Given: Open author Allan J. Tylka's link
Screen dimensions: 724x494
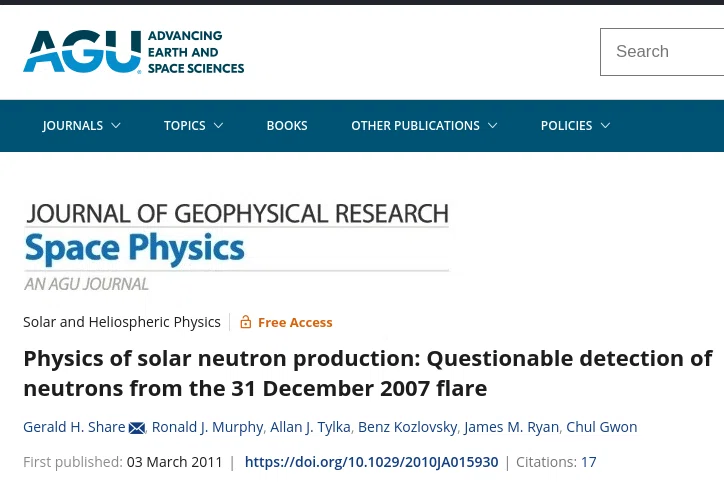Looking at the screenshot, I should tap(310, 427).
